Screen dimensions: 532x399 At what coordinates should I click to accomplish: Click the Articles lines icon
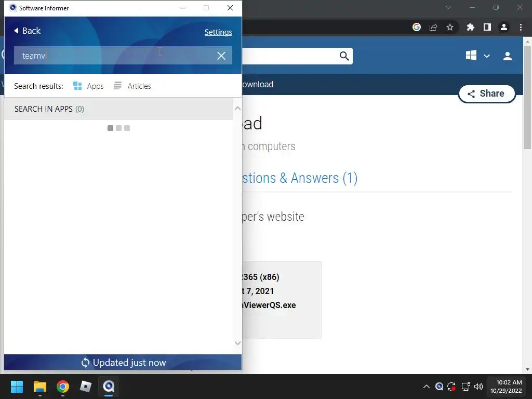point(117,86)
